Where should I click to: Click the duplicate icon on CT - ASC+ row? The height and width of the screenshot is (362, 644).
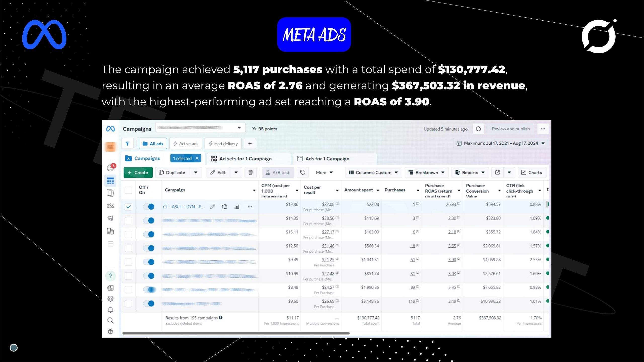pos(225,207)
